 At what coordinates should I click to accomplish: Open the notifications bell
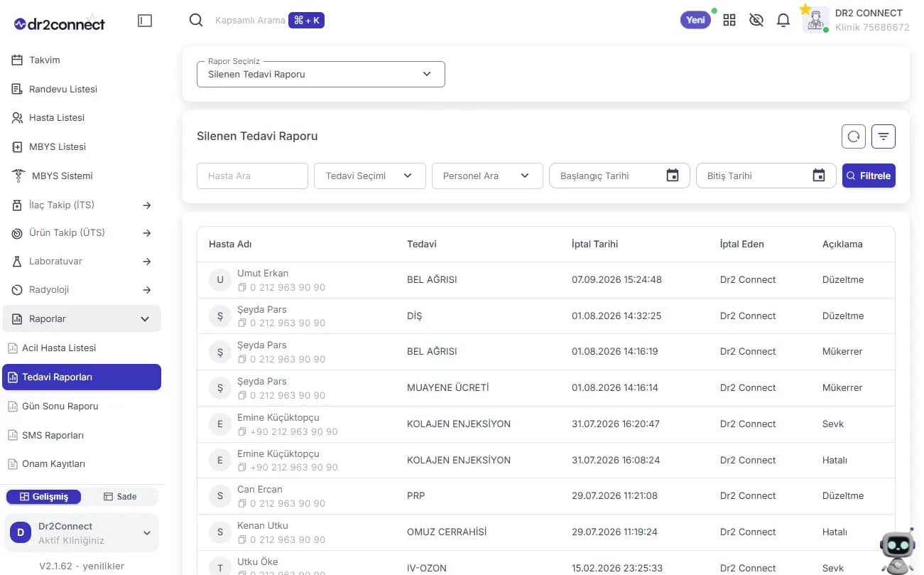[783, 21]
